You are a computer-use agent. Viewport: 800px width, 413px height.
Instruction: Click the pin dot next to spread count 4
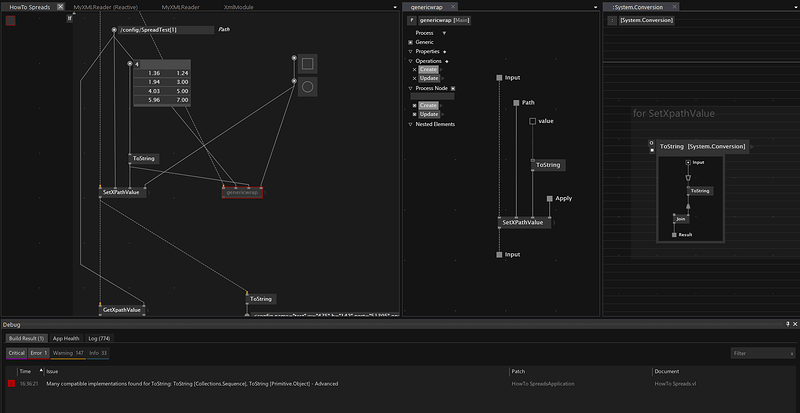[130, 64]
